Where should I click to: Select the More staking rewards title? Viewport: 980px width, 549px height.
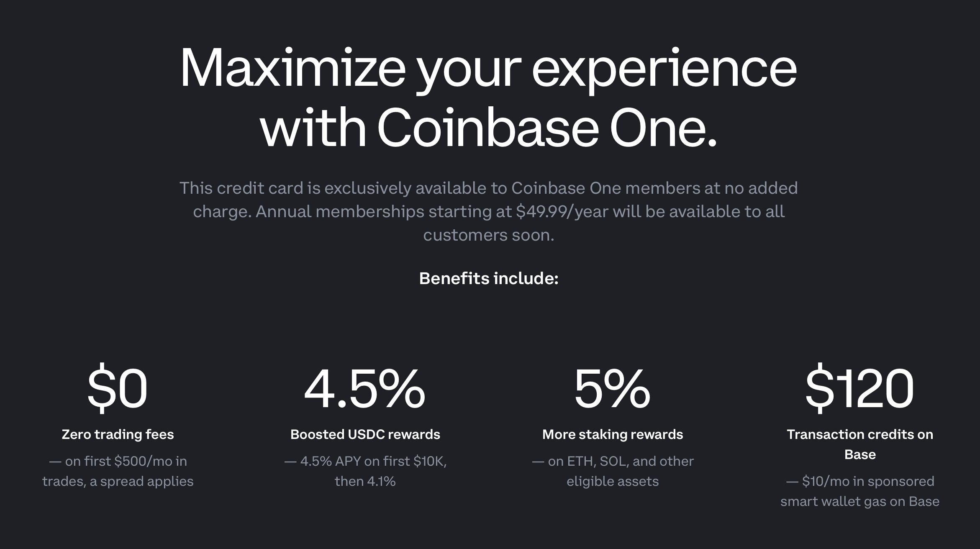pyautogui.click(x=613, y=434)
